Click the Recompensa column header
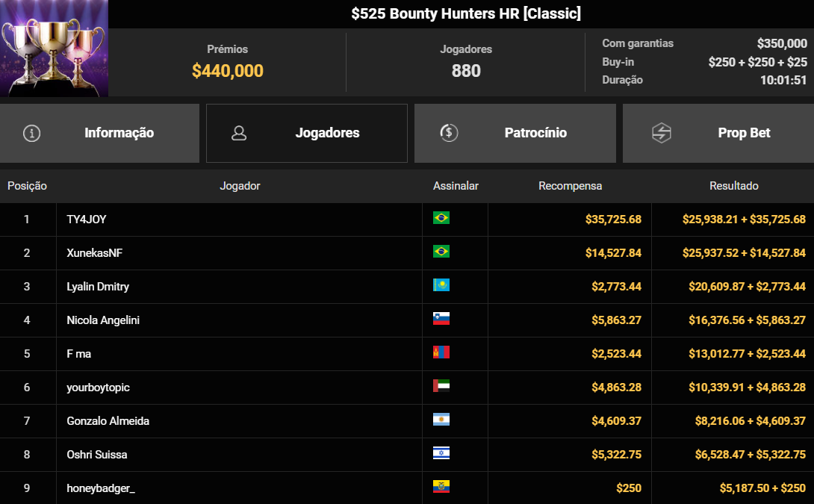This screenshot has height=504, width=814. click(x=570, y=186)
